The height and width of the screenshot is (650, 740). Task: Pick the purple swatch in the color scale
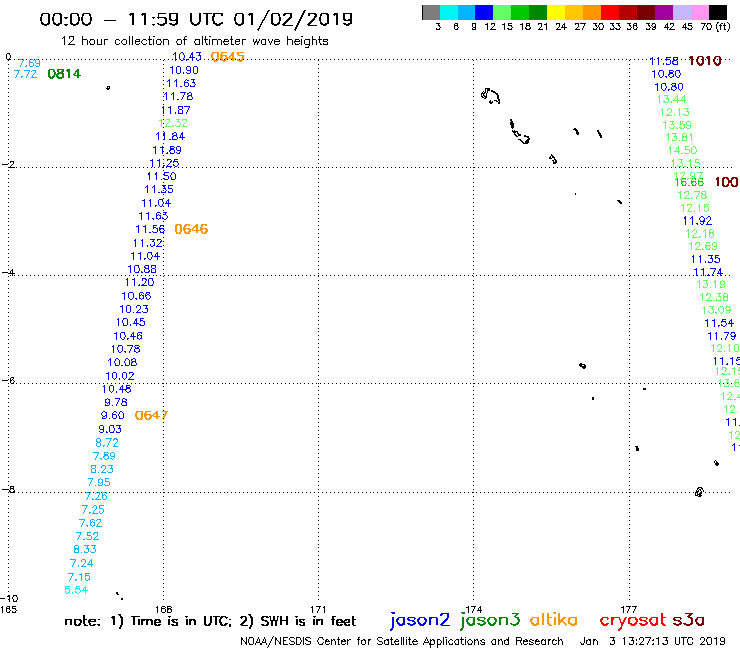point(664,12)
